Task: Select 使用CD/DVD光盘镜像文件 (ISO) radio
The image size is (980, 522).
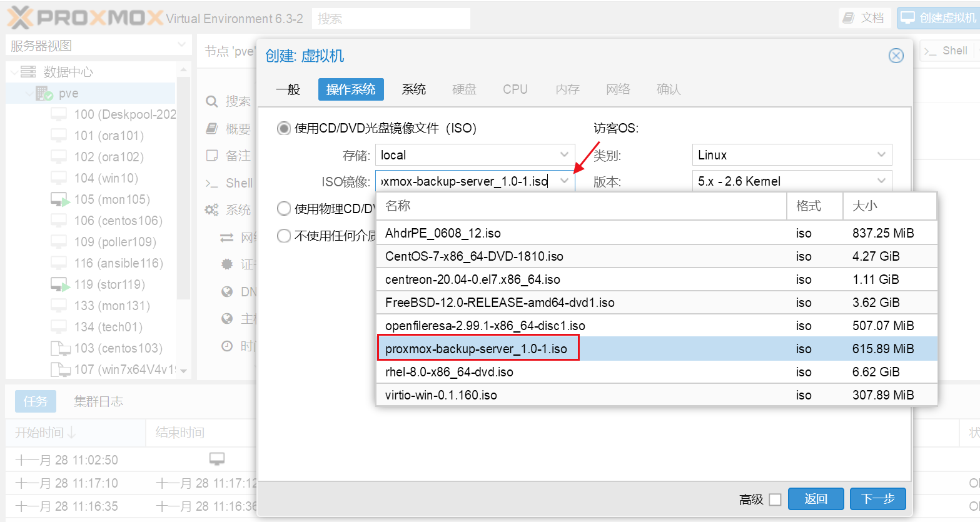Action: point(284,128)
